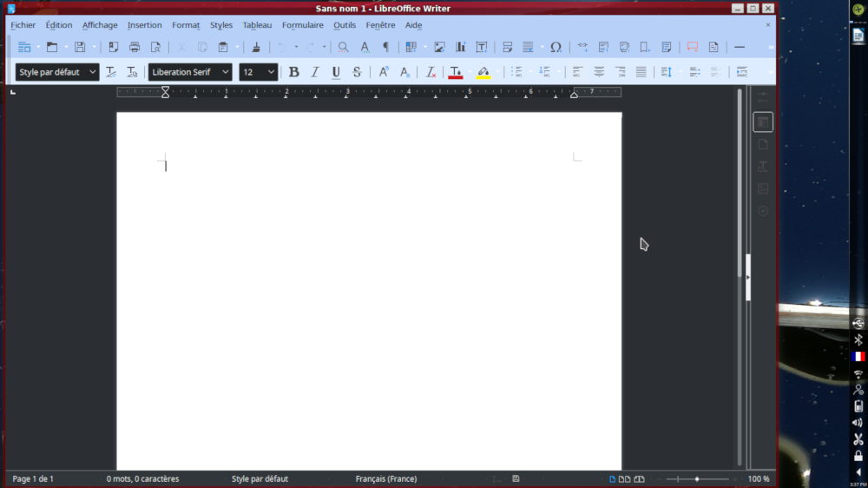Open the Édition menu
868x488 pixels.
(x=59, y=25)
